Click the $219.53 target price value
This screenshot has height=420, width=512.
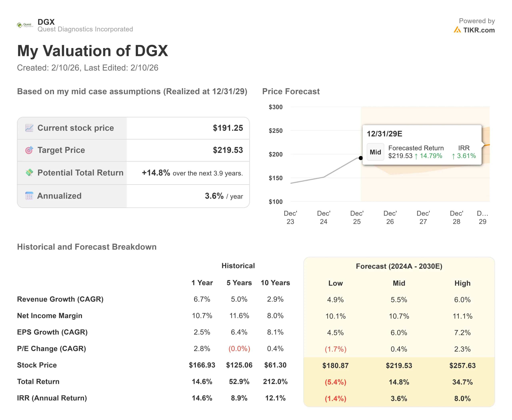tap(228, 150)
